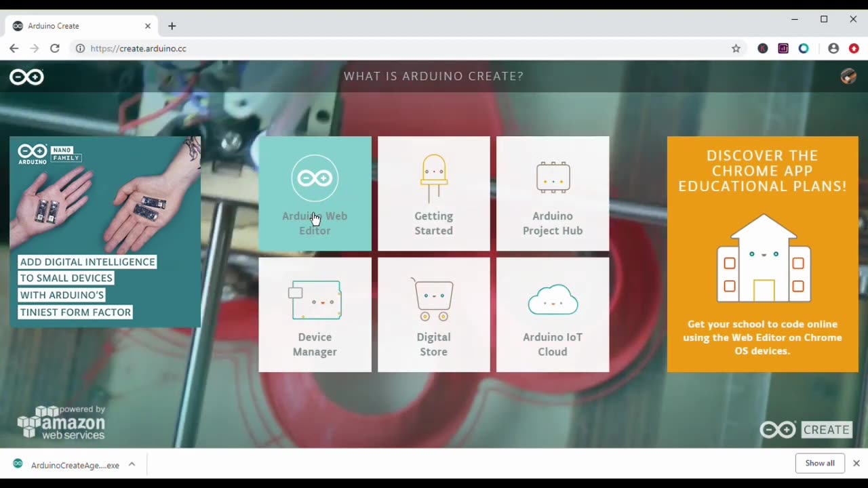Reload the page
Viewport: 868px width, 488px height.
coord(55,48)
